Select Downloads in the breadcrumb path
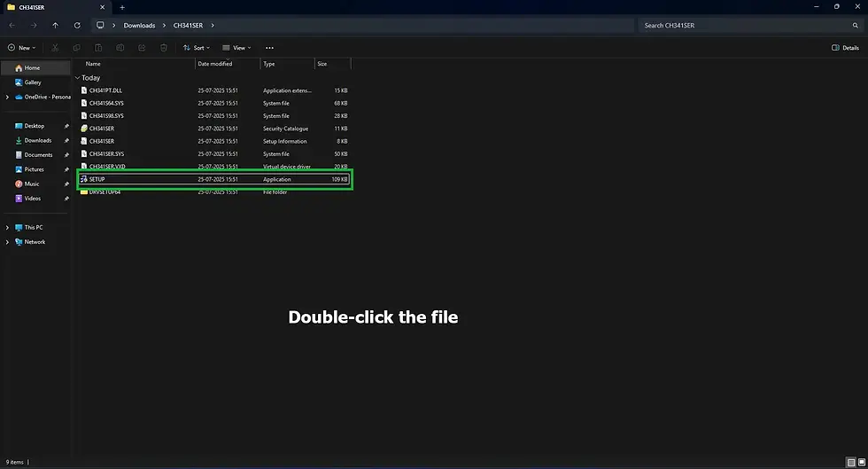 (x=139, y=25)
